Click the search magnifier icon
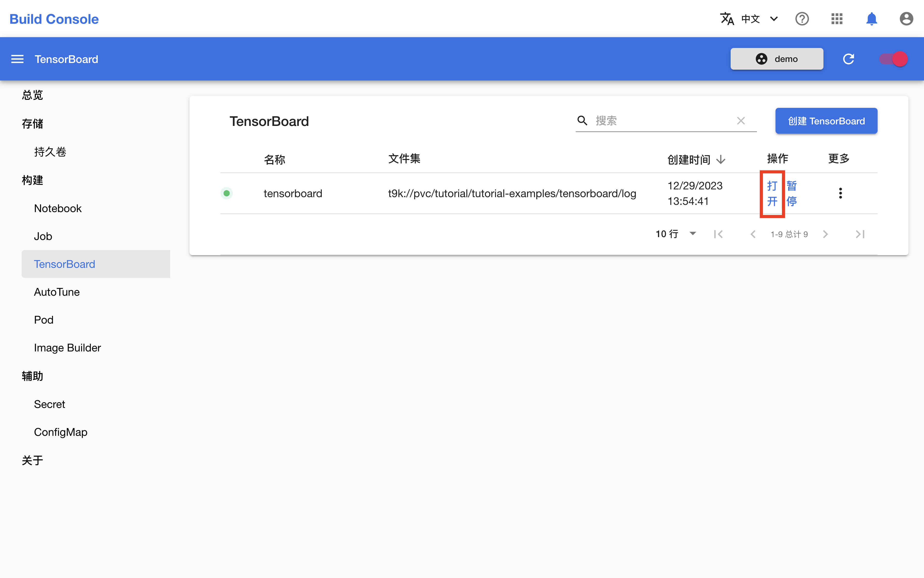924x578 pixels. click(x=582, y=121)
